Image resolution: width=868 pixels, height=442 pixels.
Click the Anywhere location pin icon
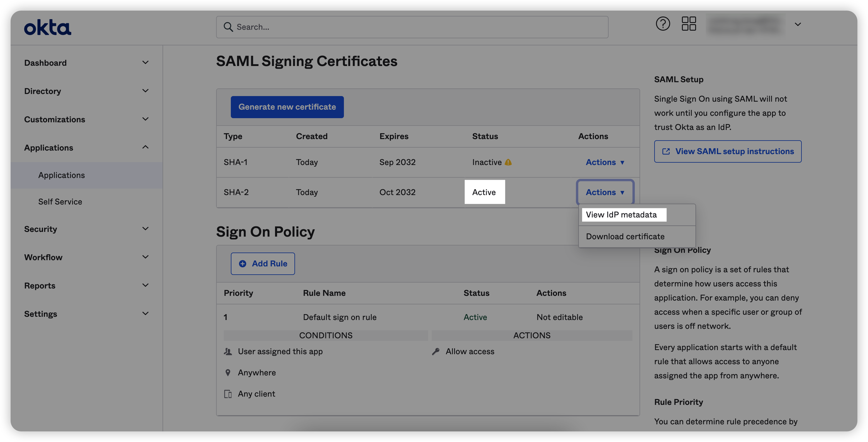[x=228, y=372]
